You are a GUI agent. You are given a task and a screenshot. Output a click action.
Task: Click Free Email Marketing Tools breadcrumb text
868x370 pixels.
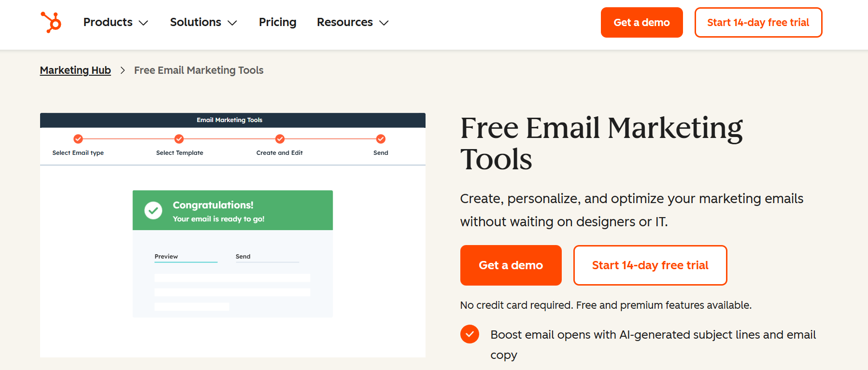199,70
